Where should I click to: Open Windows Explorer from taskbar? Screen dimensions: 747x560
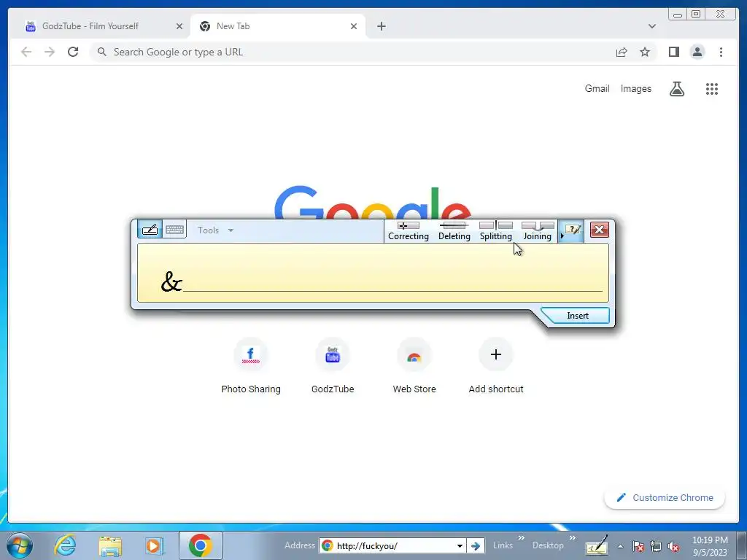tap(110, 545)
